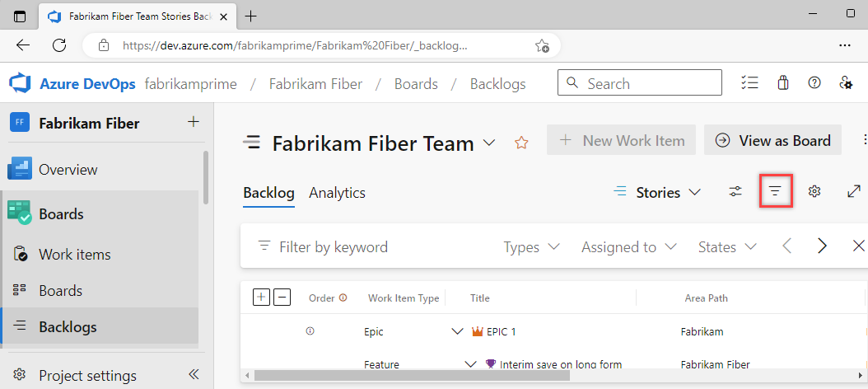
Task: Click the FF project avatar icon
Action: [x=20, y=123]
